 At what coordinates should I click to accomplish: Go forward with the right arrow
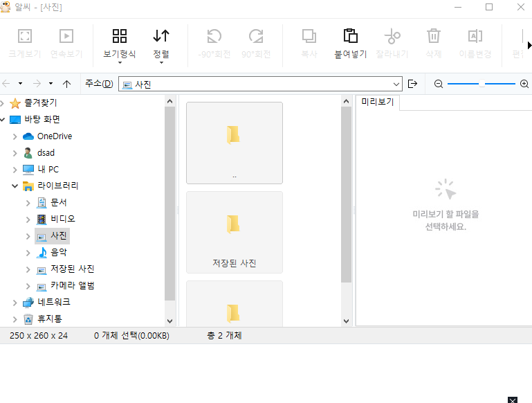[36, 84]
